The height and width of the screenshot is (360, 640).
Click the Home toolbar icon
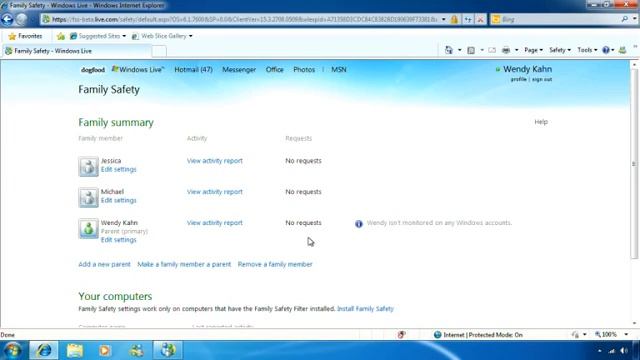[449, 50]
